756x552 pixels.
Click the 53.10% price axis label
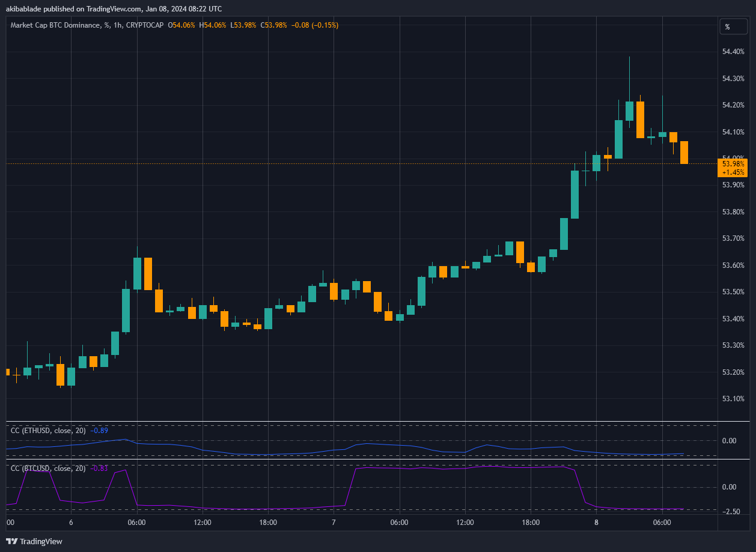click(x=733, y=399)
